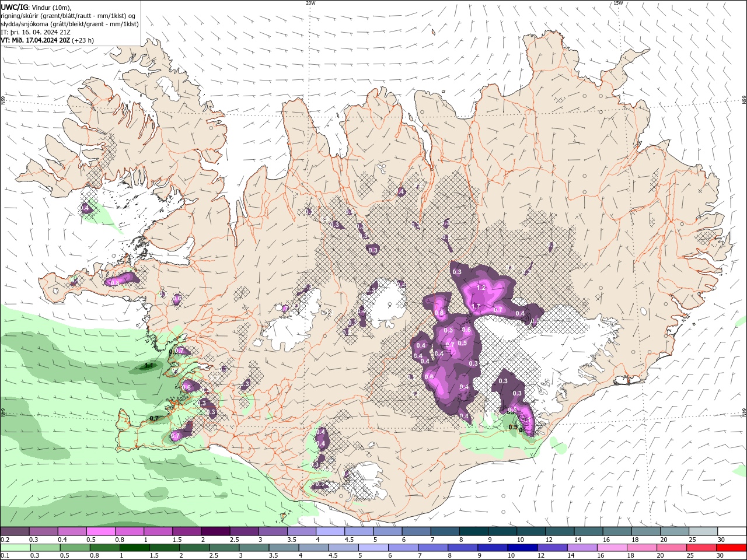747x560 pixels.
Task: Click the '30' label of the snow legend row
Action: tap(720, 540)
